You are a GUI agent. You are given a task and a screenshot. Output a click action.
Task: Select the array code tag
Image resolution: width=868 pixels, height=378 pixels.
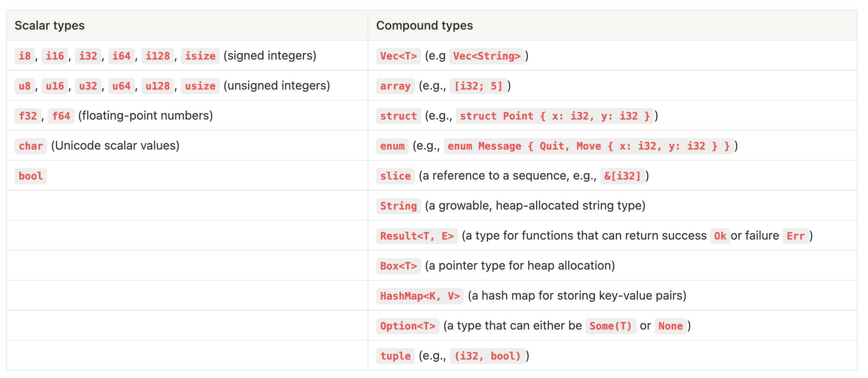coord(395,86)
